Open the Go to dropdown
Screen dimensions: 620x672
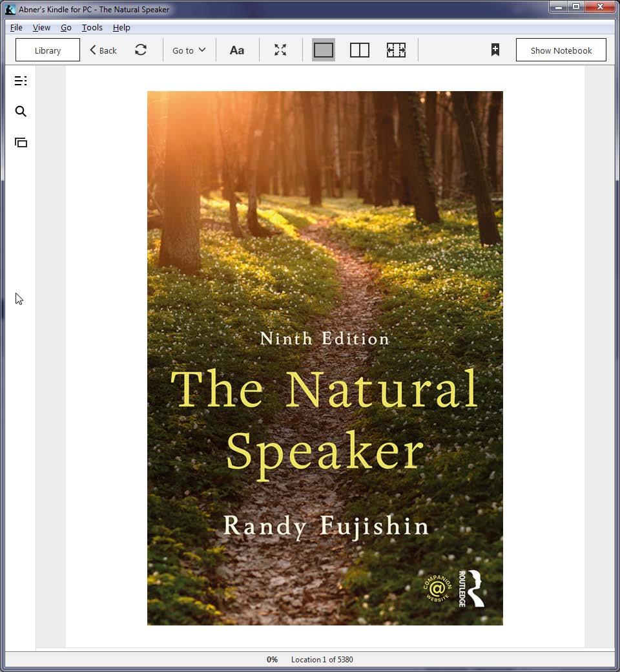[x=189, y=50]
